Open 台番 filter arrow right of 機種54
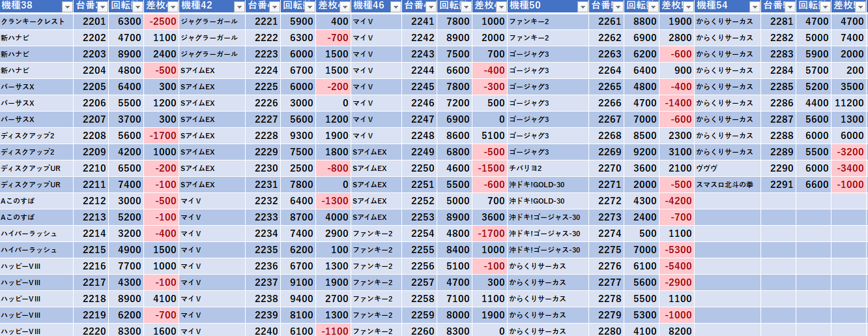This screenshot has height=336, width=868. coord(788,7)
